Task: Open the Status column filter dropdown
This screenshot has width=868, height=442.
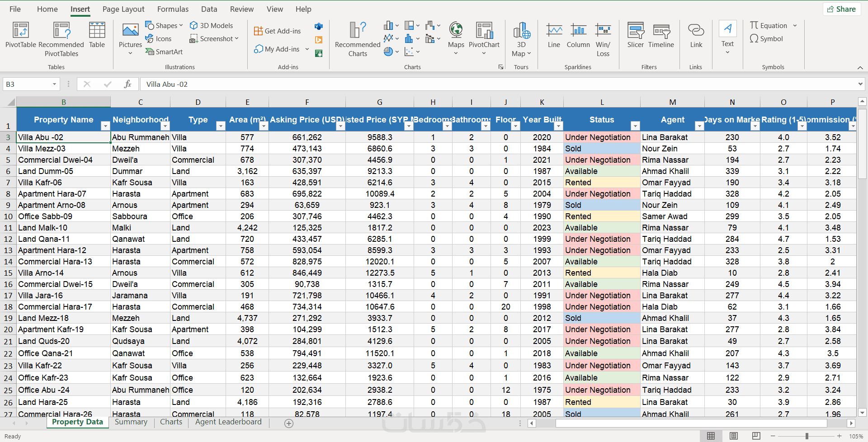Action: [x=635, y=126]
